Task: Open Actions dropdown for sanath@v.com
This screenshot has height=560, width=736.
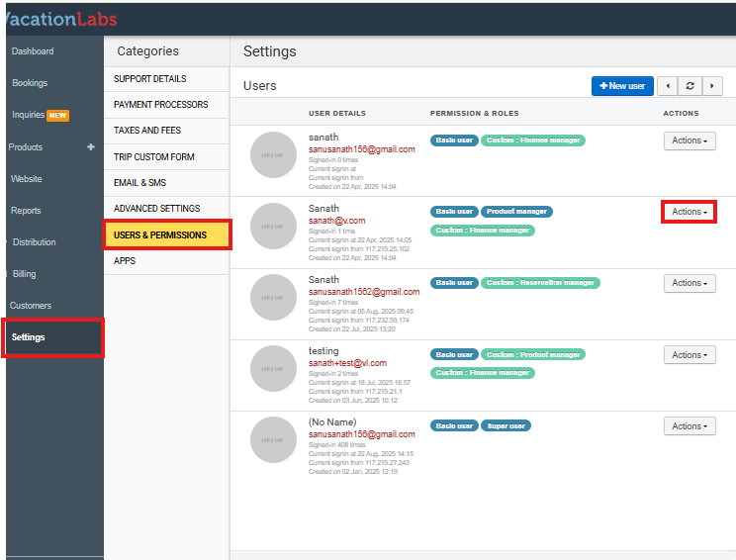Action: pyautogui.click(x=690, y=212)
